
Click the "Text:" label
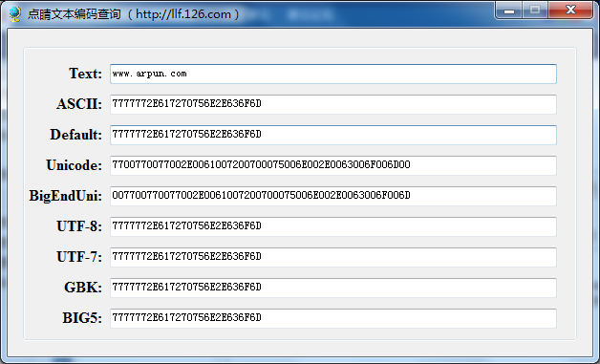85,74
